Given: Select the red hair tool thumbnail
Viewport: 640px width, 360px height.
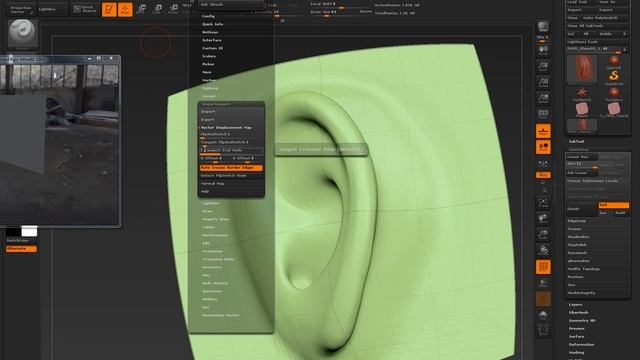Looking at the screenshot, I should click(582, 69).
